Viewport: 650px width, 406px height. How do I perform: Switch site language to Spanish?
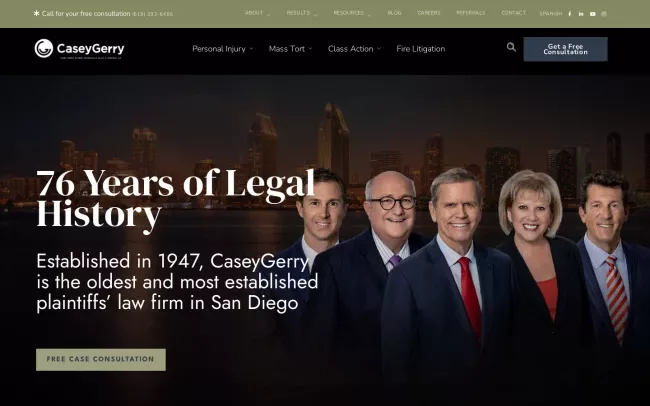tap(551, 14)
